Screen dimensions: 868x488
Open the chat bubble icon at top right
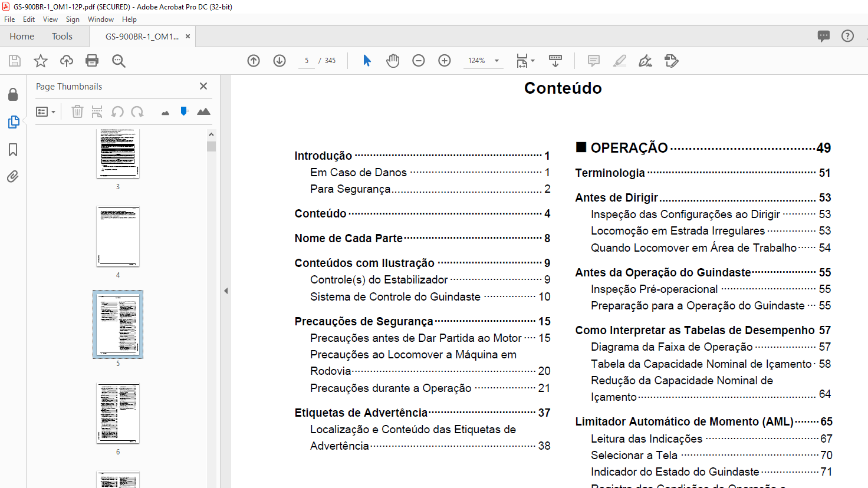pyautogui.click(x=824, y=36)
